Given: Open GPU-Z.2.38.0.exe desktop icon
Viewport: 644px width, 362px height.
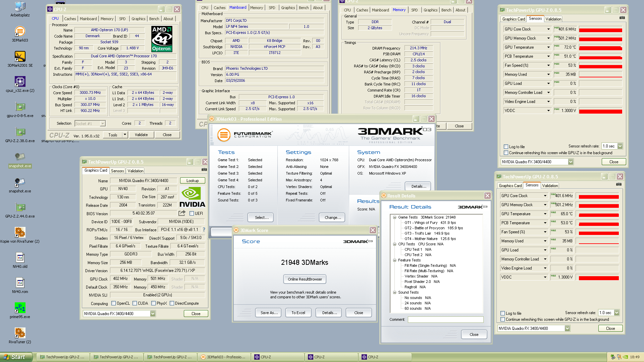Looking at the screenshot, I should (x=20, y=134).
